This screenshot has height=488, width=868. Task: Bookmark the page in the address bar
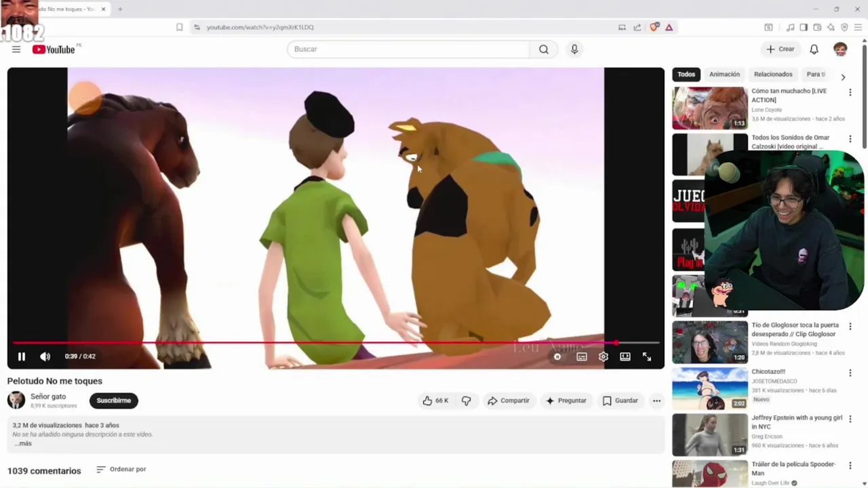coord(179,27)
